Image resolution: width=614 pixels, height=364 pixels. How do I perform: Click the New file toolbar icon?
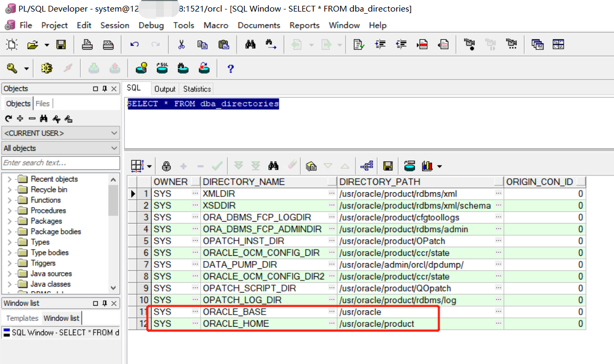point(12,45)
